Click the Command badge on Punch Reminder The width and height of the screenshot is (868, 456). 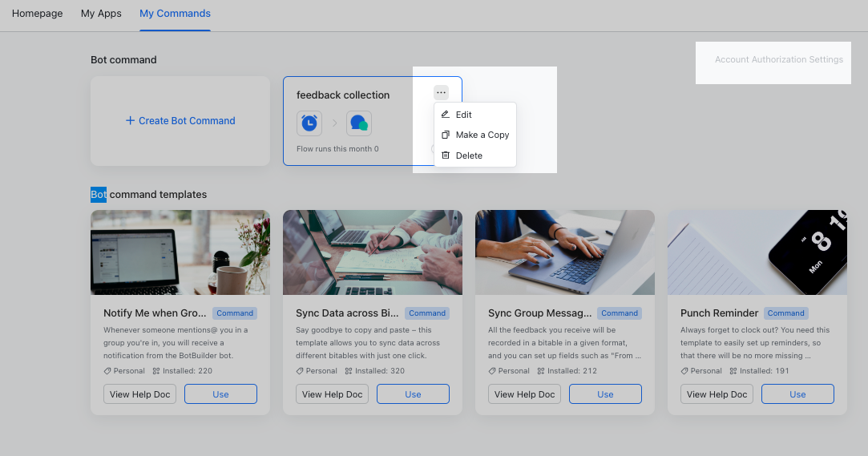[785, 313]
